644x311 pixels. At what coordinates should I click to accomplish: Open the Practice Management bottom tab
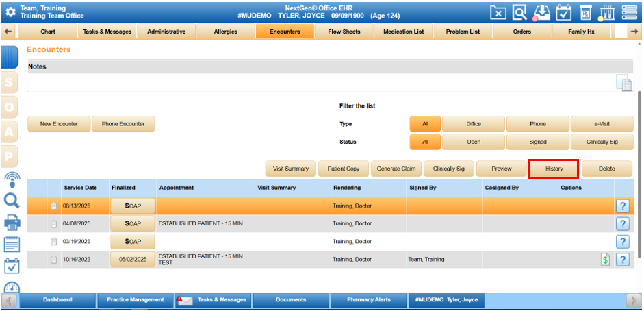[x=135, y=300]
